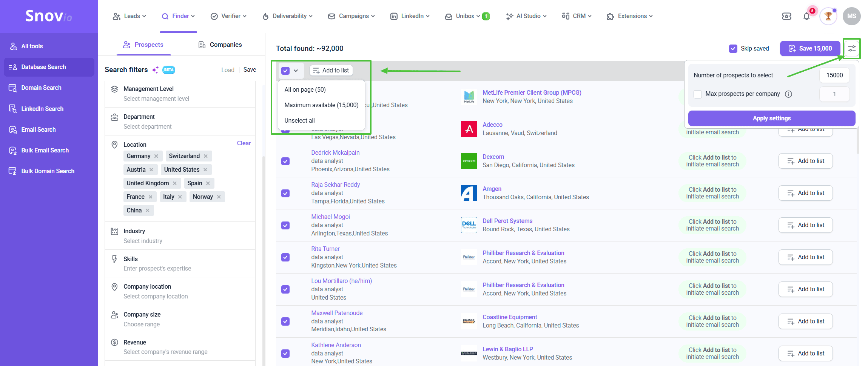Image resolution: width=868 pixels, height=366 pixels.
Task: Uncheck Raja Sekhar Reddy row checkbox
Action: (285, 193)
